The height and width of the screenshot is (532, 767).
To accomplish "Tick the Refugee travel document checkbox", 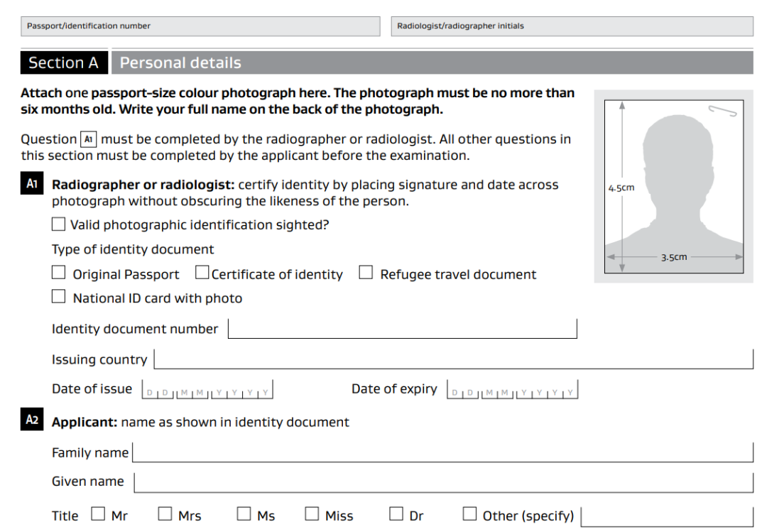I will [x=366, y=273].
